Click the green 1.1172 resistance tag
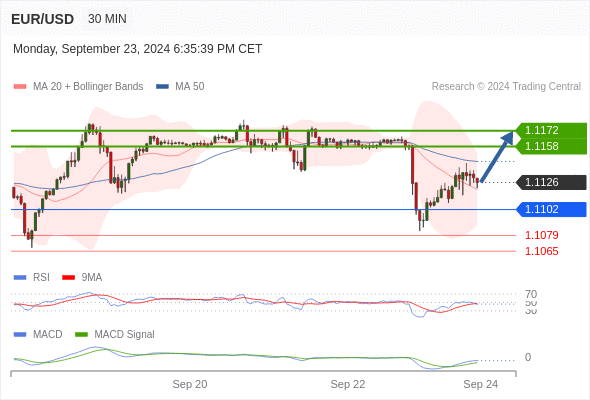This screenshot has width=590, height=400. [551, 130]
